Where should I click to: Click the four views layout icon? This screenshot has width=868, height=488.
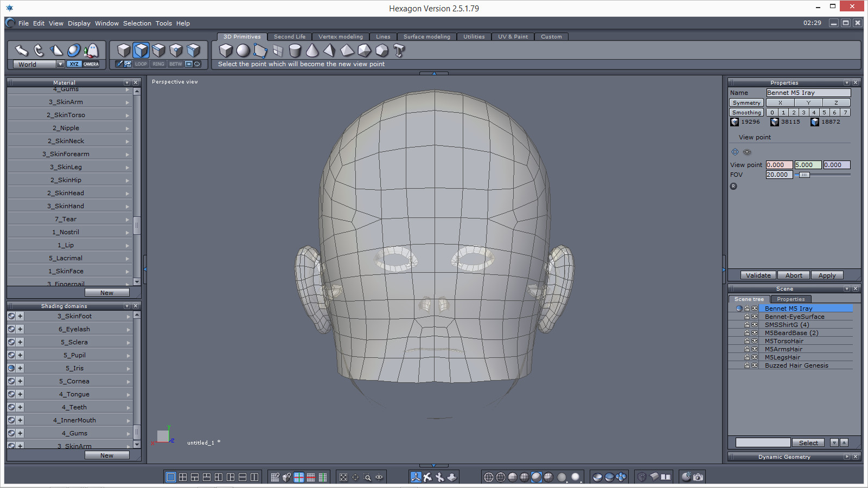tap(183, 477)
